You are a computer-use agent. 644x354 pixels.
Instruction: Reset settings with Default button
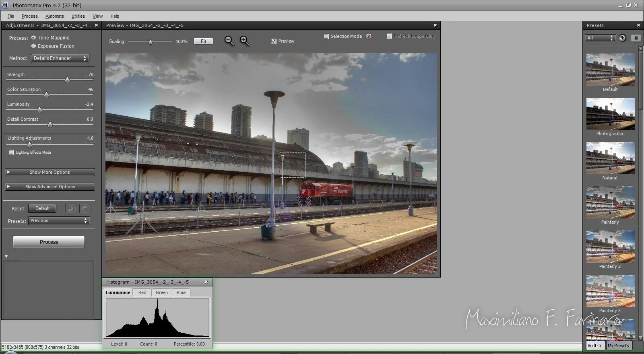[x=42, y=208]
